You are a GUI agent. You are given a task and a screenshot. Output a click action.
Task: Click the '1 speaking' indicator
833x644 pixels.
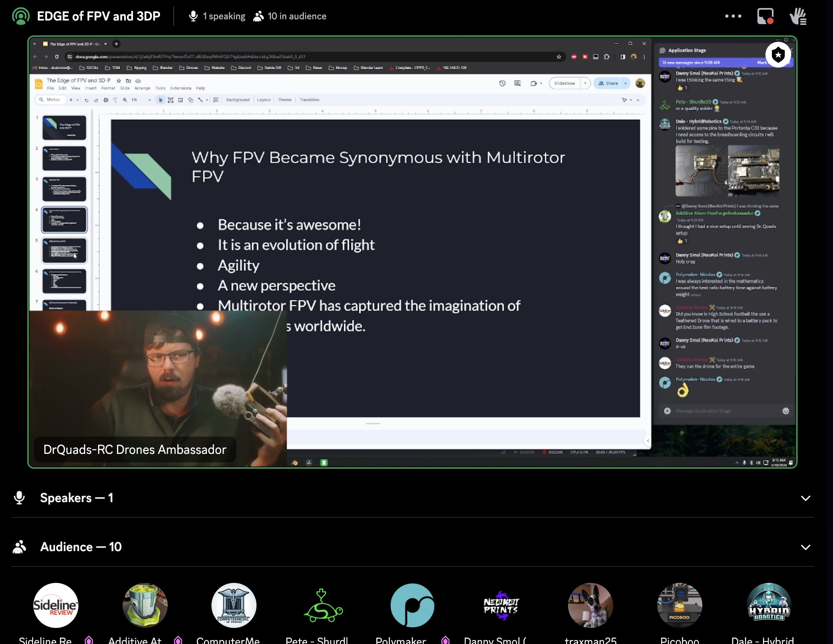(x=217, y=16)
